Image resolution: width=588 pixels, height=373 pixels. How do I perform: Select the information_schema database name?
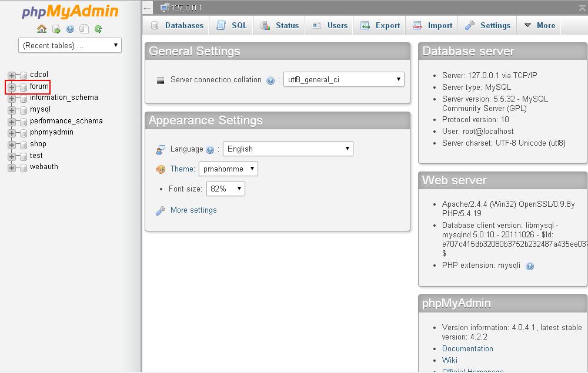point(64,98)
